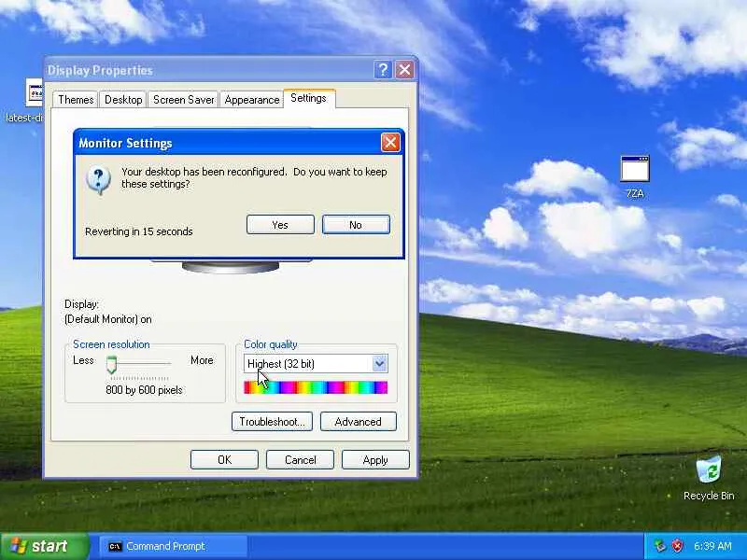Open the Start menu
The height and width of the screenshot is (560, 747).
(45, 546)
